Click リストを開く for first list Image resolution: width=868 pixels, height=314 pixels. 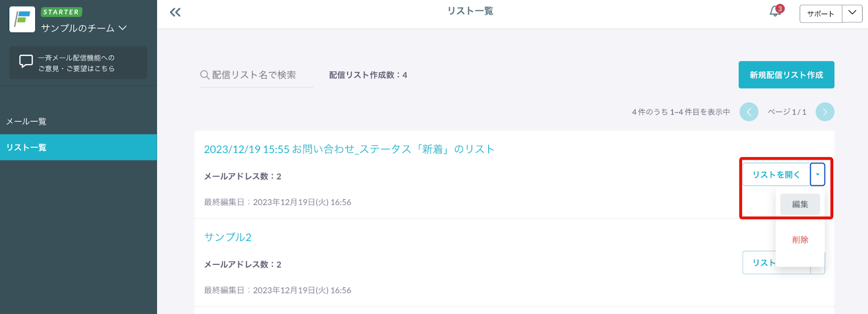776,175
